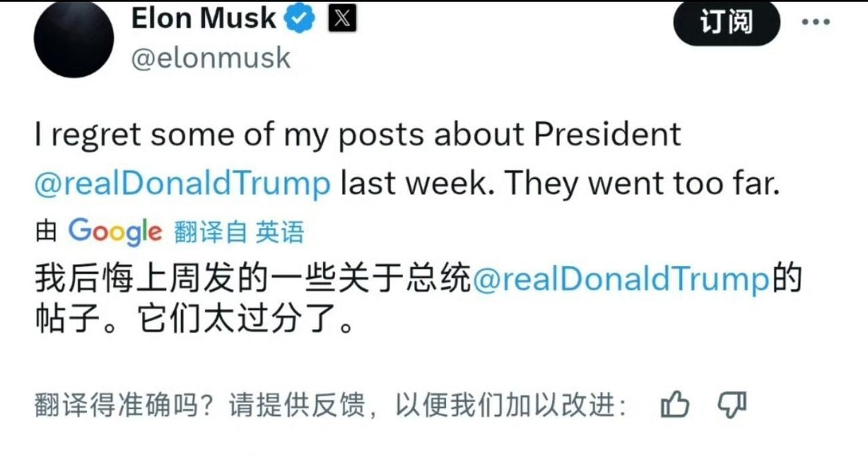Viewport: 868px width, 456px height.
Task: Click the Elon Musk display name
Action: 203,19
